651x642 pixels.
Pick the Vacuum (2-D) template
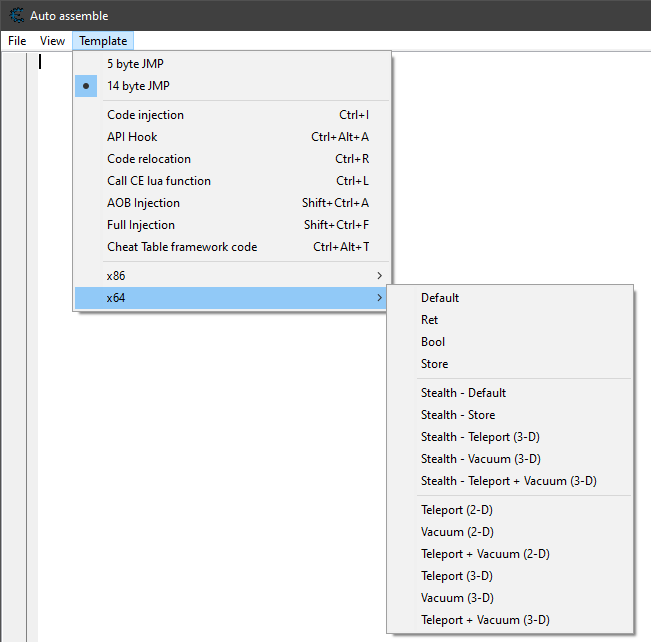click(x=457, y=532)
